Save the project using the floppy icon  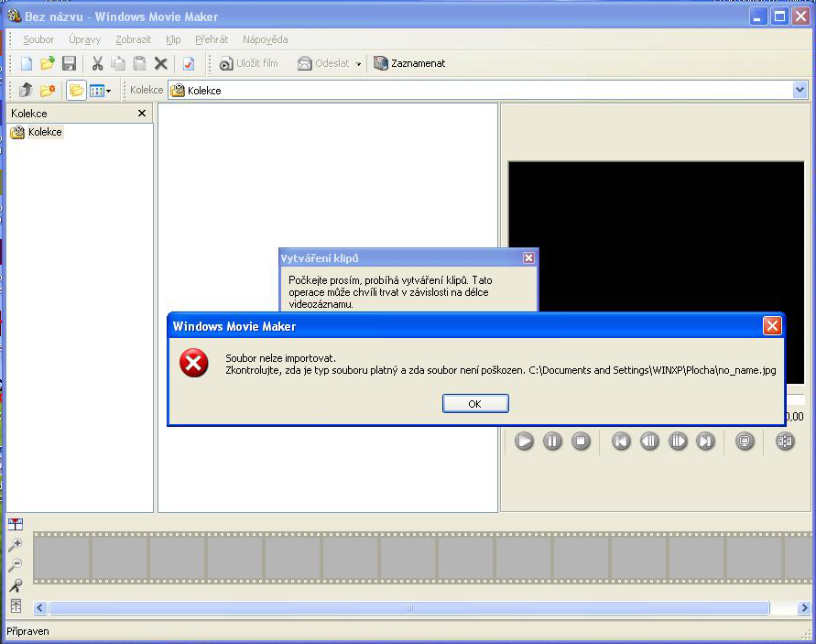[69, 63]
